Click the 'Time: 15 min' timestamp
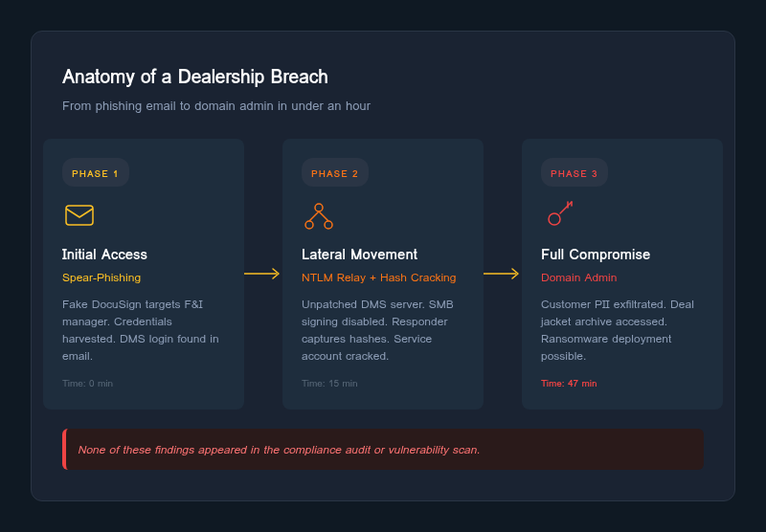Screen dimensions: 766x532 [x=329, y=384]
